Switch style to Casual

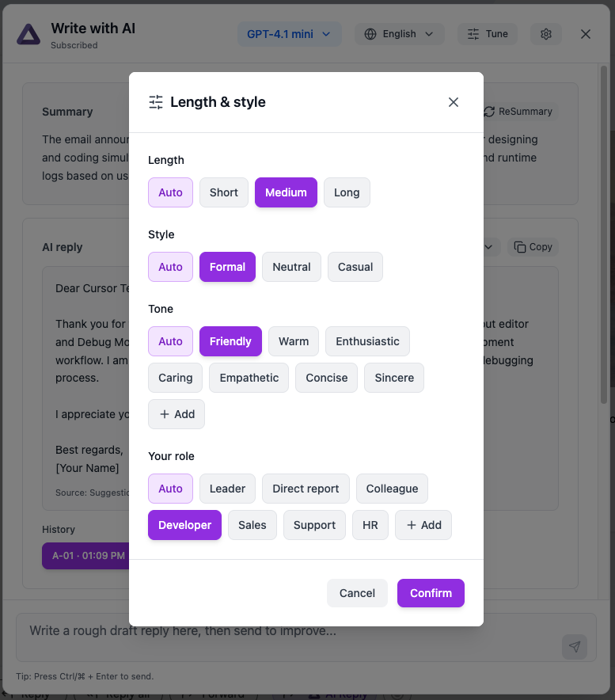point(355,267)
